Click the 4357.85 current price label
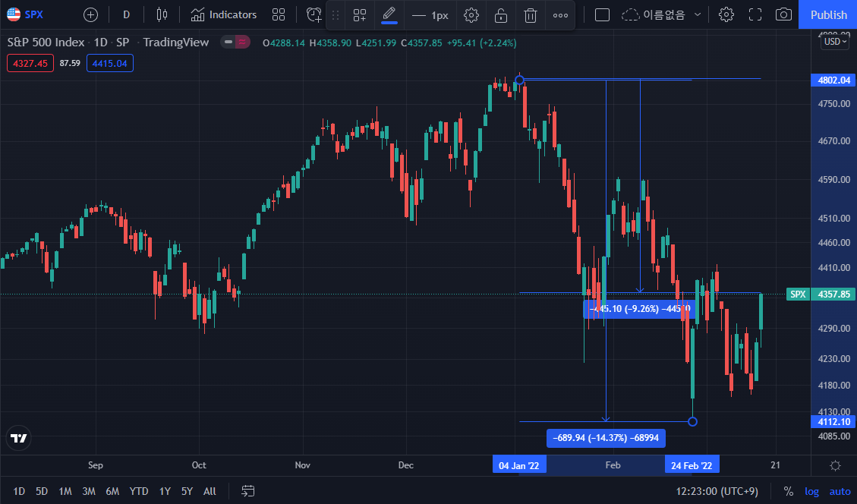 click(x=833, y=294)
